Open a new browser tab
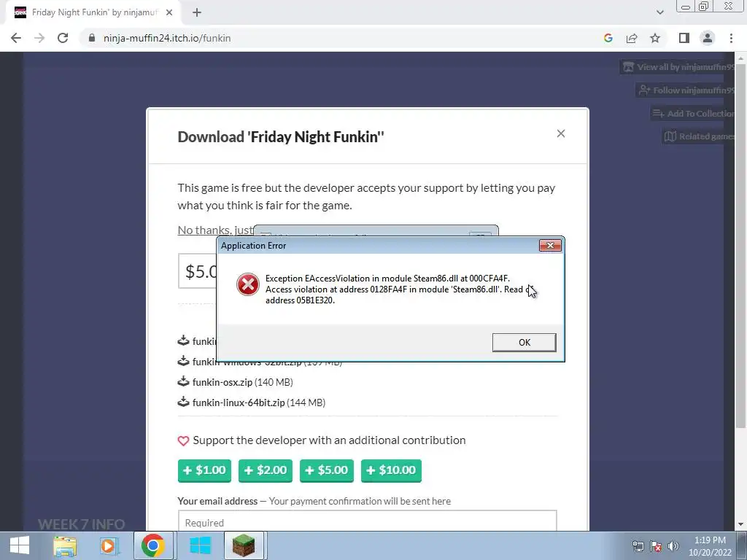This screenshot has width=747, height=560. [197, 12]
